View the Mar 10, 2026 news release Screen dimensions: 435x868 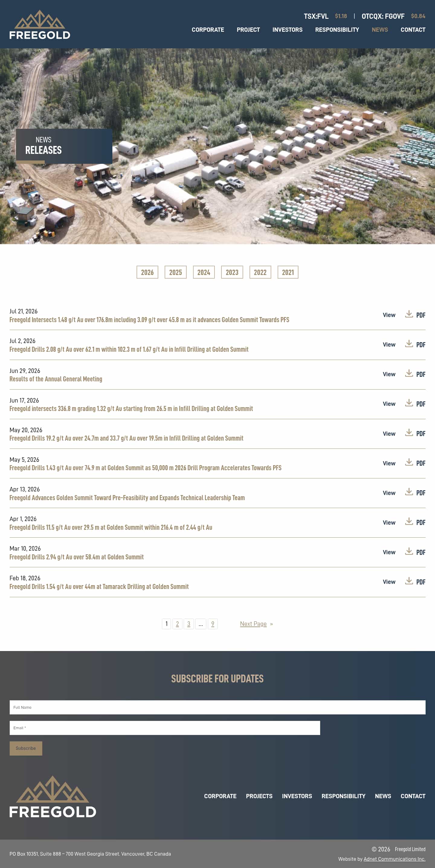click(x=389, y=552)
